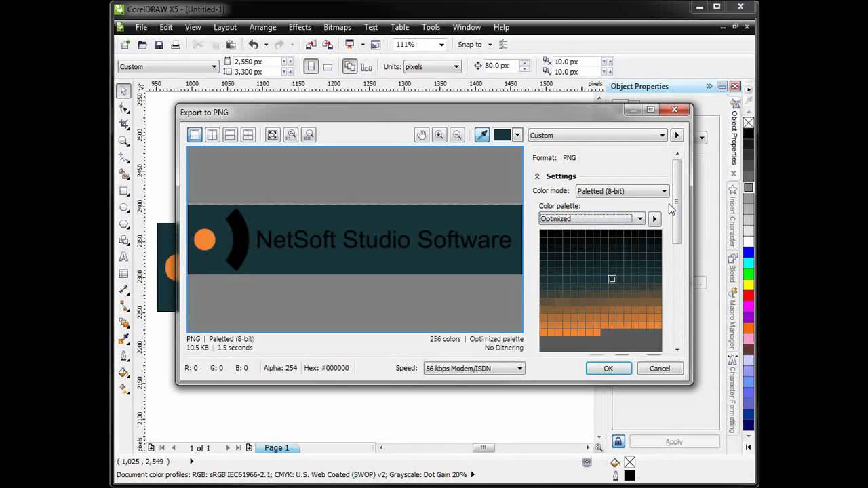Screen dimensions: 868x488
Task: Click the export settings vertical scrollbar
Action: pos(677,201)
